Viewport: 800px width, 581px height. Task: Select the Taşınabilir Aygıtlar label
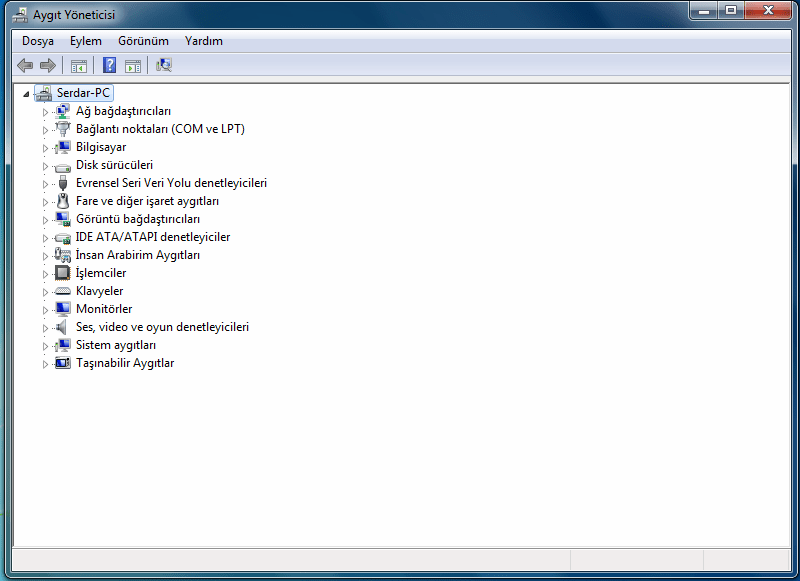pos(125,363)
